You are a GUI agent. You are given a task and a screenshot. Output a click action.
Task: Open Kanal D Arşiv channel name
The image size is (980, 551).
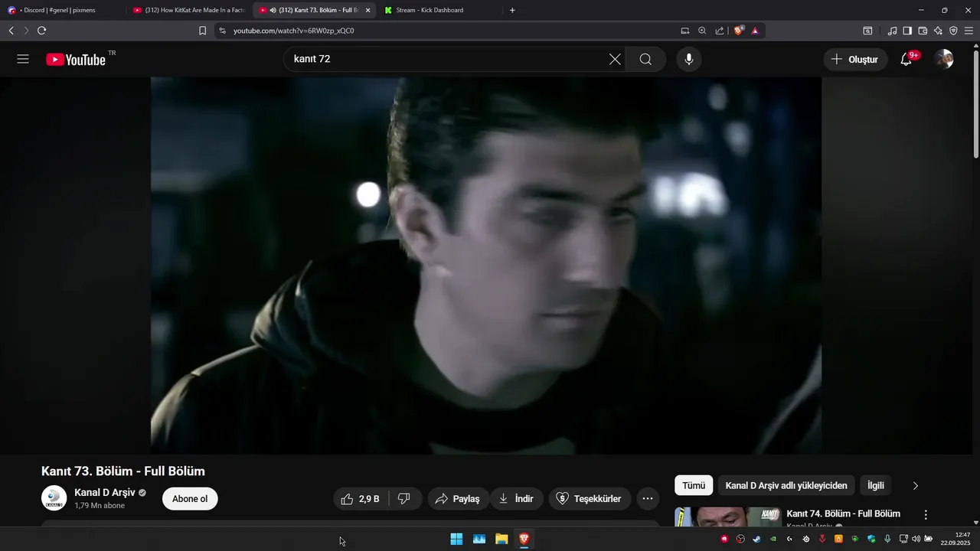(x=105, y=493)
